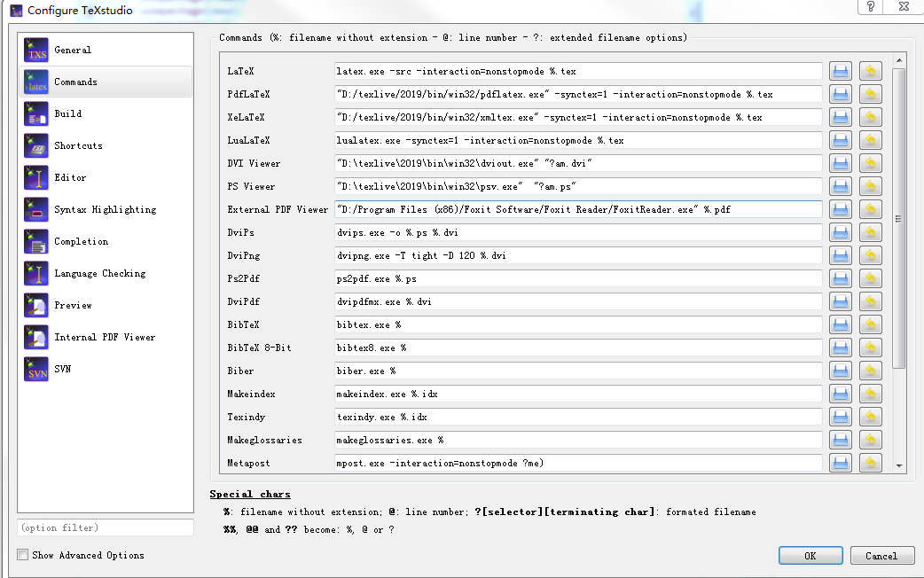Viewport: 924px width, 578px height.
Task: Restore the default Metapost command
Action: coord(870,462)
